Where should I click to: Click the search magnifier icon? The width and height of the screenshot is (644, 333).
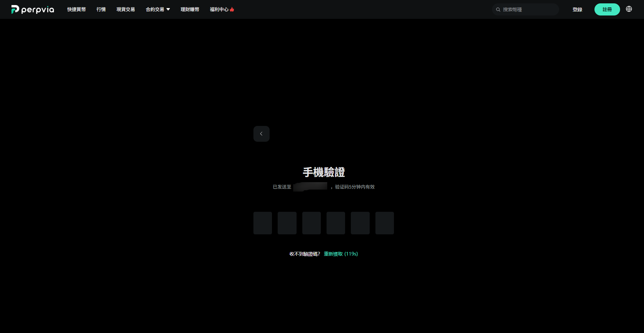pyautogui.click(x=498, y=9)
